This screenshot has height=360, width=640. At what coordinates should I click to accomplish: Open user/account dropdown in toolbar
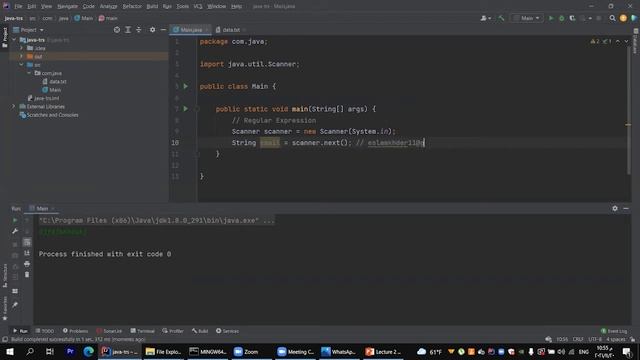coord(486,18)
